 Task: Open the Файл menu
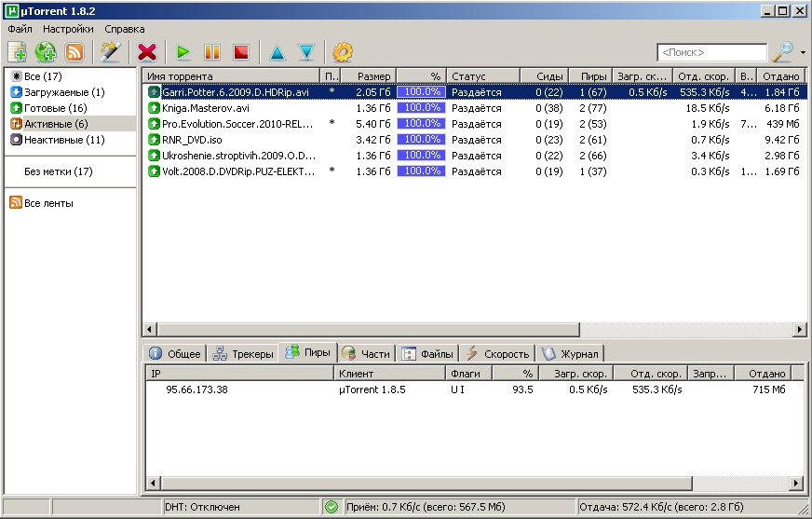pyautogui.click(x=20, y=29)
